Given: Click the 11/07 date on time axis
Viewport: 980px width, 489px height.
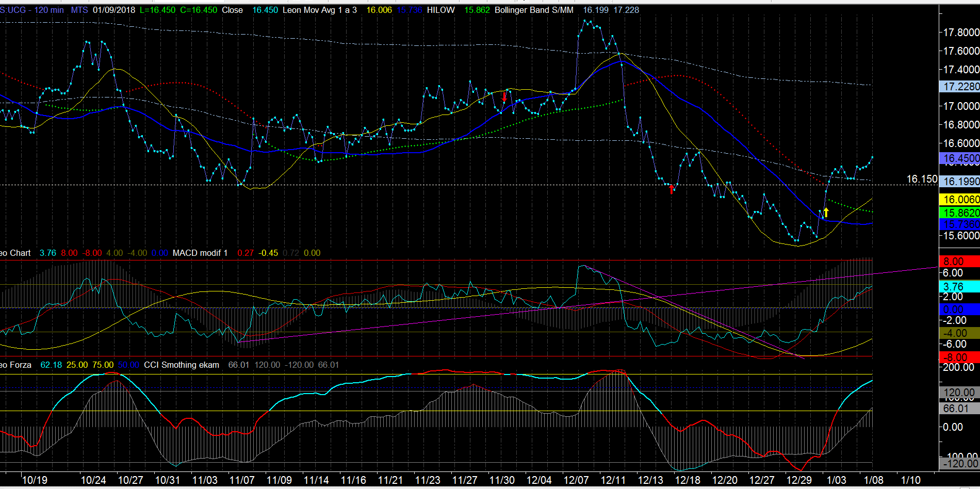Looking at the screenshot, I should pyautogui.click(x=242, y=480).
